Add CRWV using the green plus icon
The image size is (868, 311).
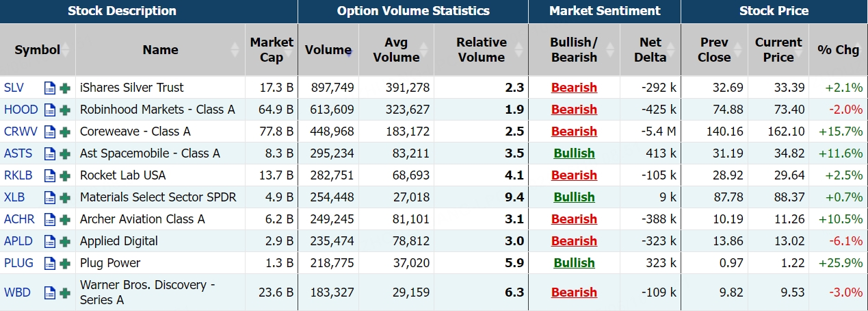pyautogui.click(x=65, y=132)
